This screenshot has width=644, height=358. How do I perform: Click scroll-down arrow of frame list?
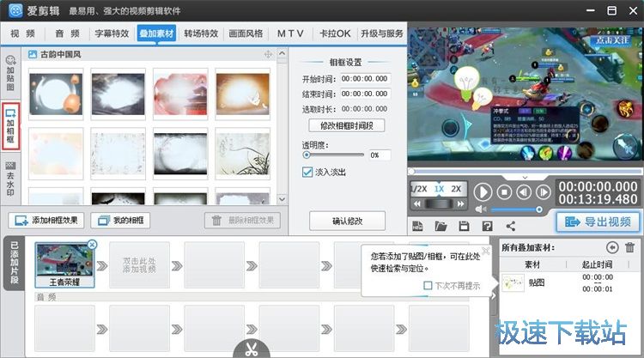point(282,199)
